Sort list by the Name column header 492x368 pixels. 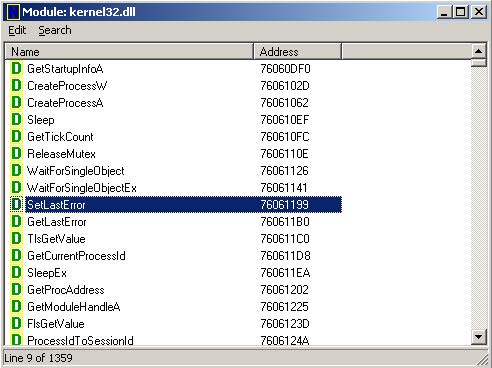coord(129,52)
